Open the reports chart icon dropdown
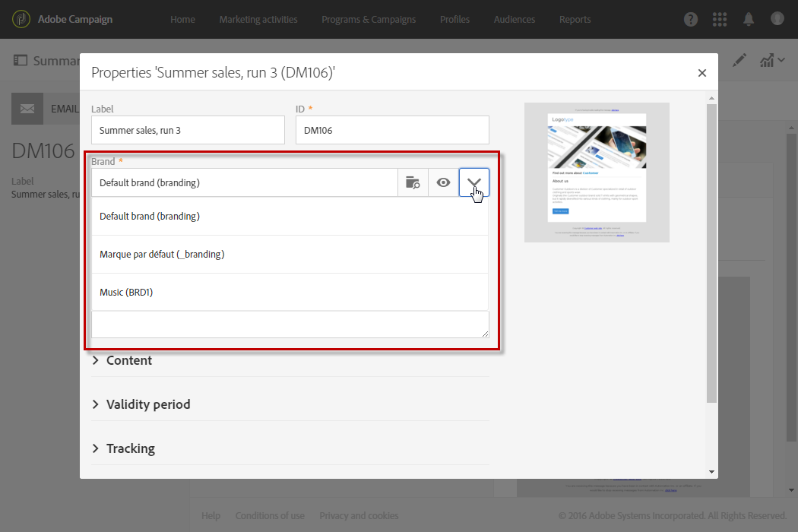The image size is (798, 532). 772,61
